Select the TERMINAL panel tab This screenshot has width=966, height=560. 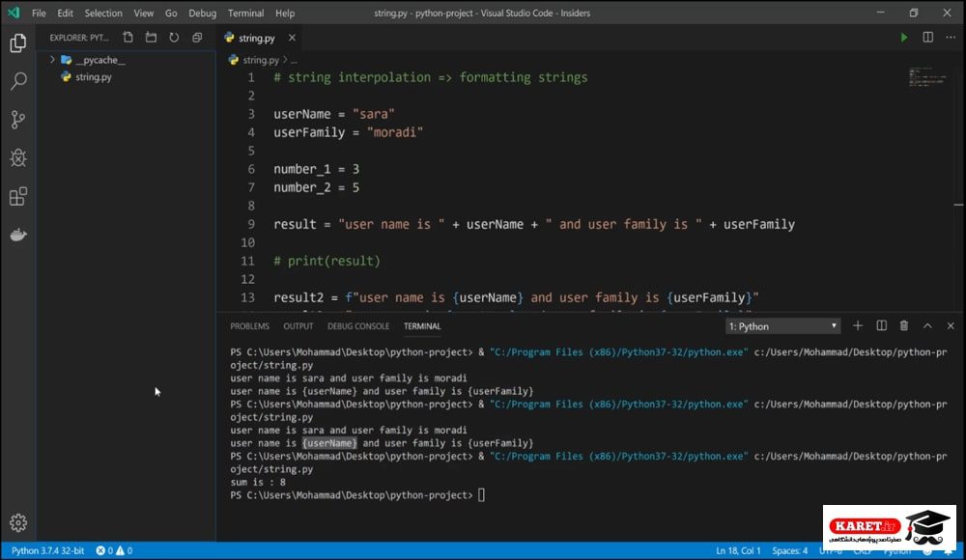click(x=422, y=326)
